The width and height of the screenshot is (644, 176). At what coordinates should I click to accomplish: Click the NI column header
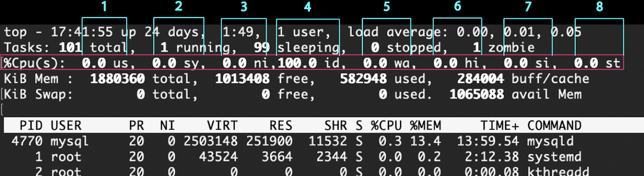[167, 125]
